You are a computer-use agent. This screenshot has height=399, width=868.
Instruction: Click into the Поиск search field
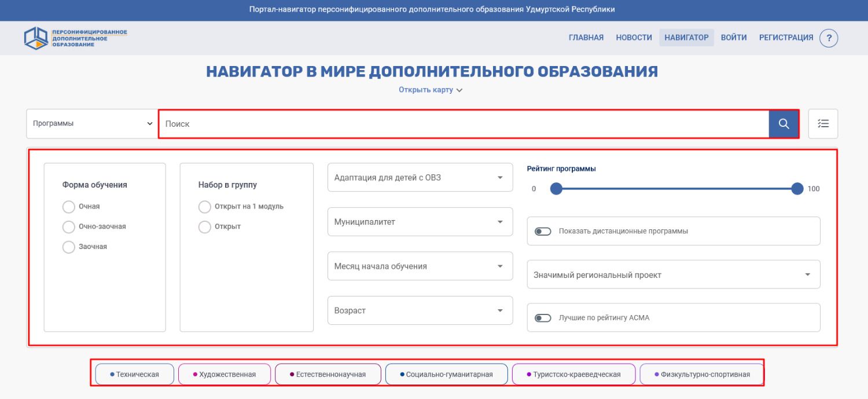click(x=463, y=124)
